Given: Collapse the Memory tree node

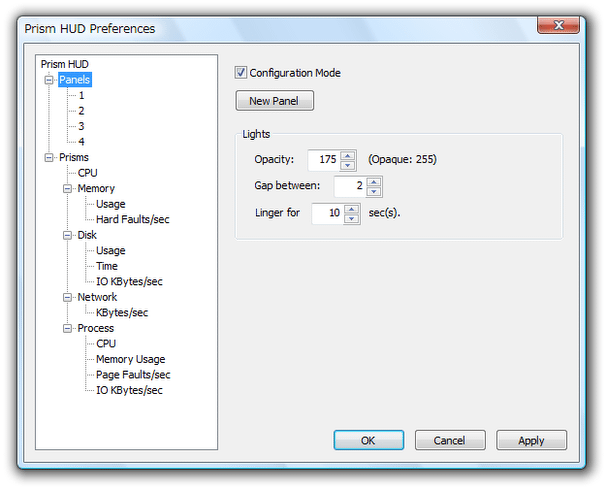Looking at the screenshot, I should [x=67, y=188].
